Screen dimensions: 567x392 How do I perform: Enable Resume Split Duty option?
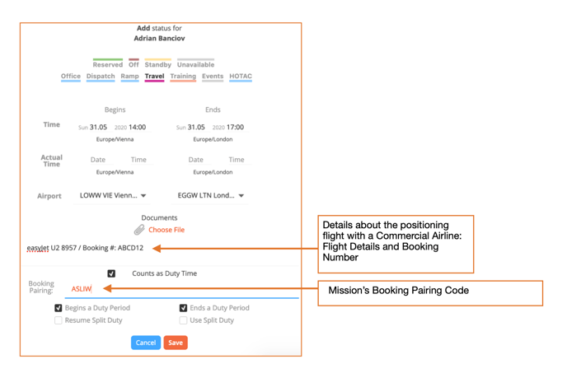(x=59, y=320)
